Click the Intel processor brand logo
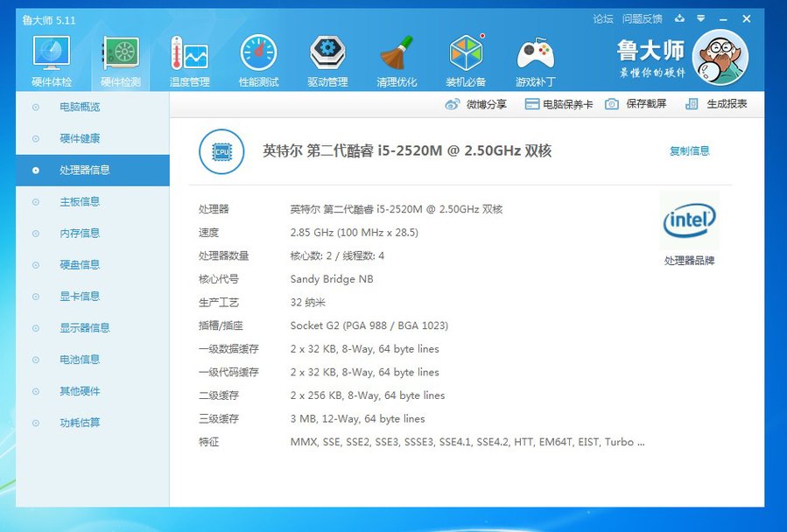787x532 pixels. tap(689, 221)
